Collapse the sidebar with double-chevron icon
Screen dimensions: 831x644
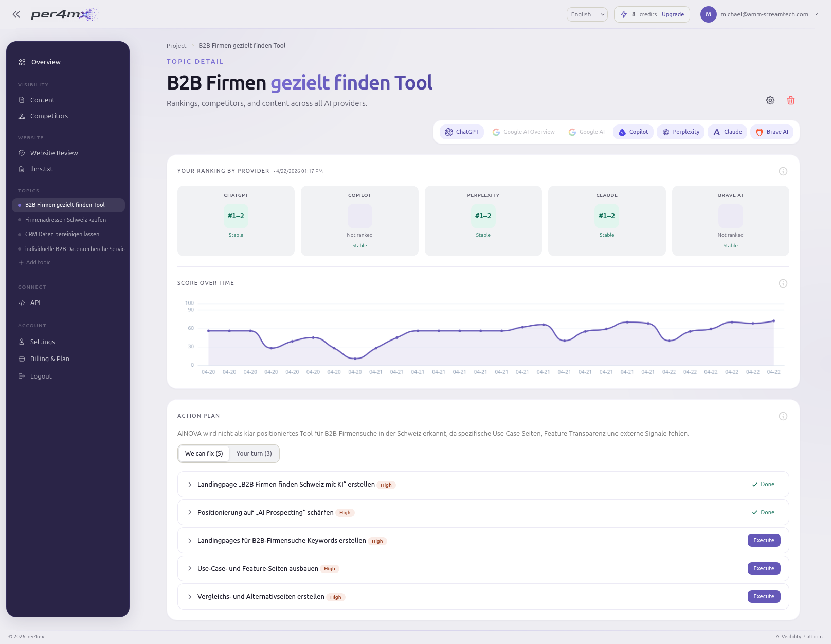(x=16, y=14)
